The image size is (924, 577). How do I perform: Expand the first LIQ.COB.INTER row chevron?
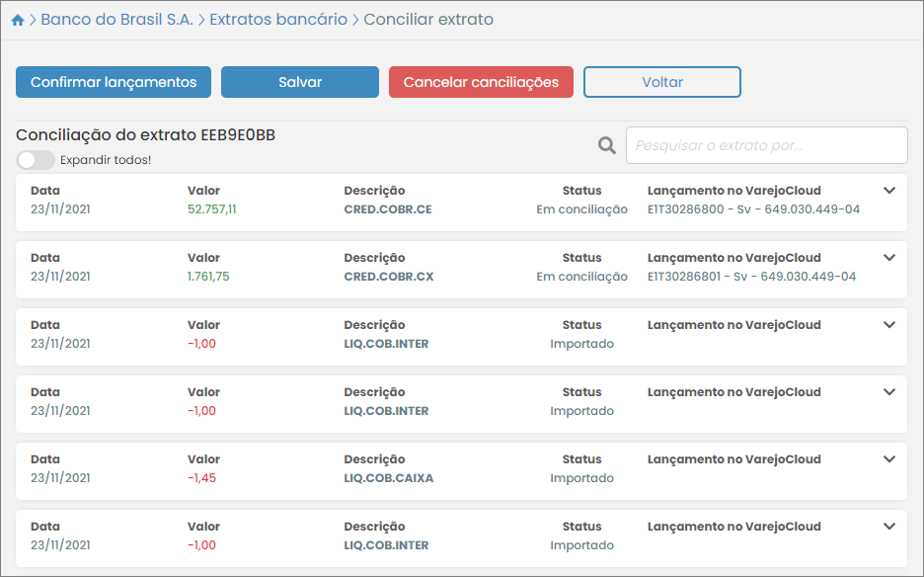pos(888,325)
